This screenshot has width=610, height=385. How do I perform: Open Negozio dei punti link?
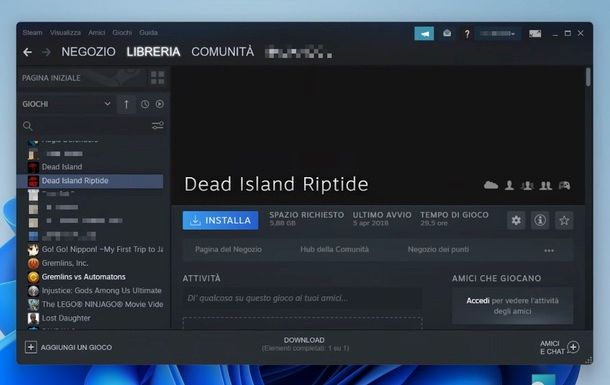tap(438, 249)
